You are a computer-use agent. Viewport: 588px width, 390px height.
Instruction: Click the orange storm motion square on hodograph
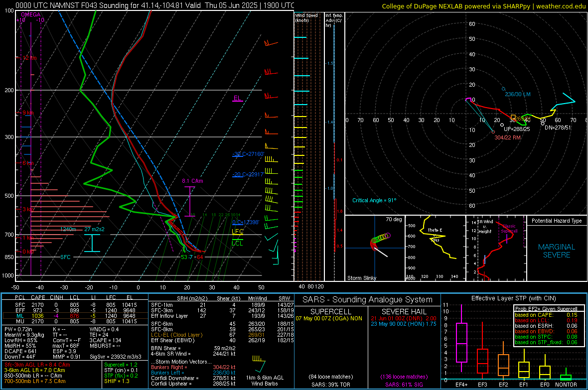pos(513,118)
